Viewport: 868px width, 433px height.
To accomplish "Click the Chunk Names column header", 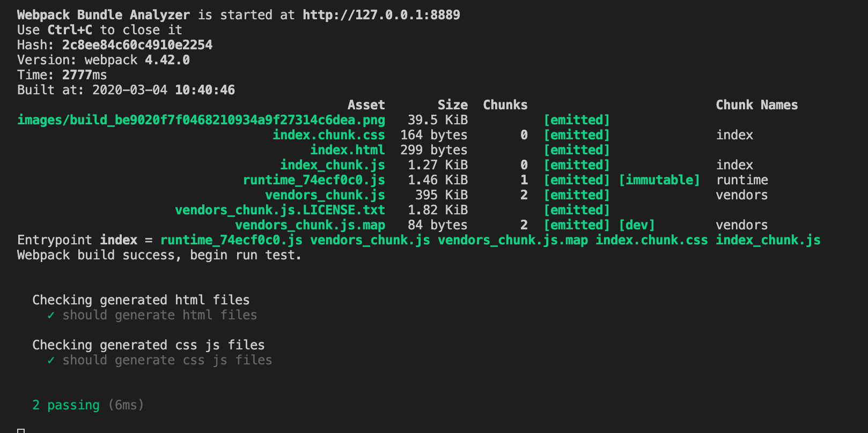I will pyautogui.click(x=756, y=105).
